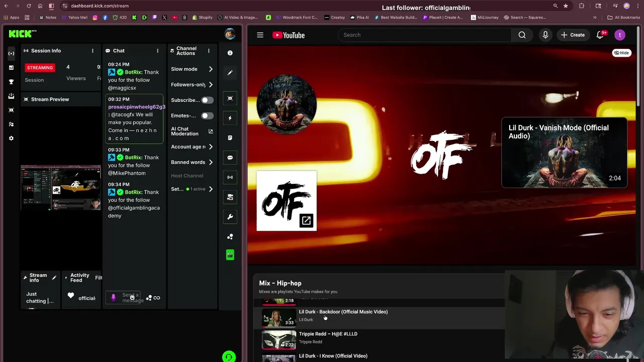Open the All Bookmarks folder

[624, 18]
